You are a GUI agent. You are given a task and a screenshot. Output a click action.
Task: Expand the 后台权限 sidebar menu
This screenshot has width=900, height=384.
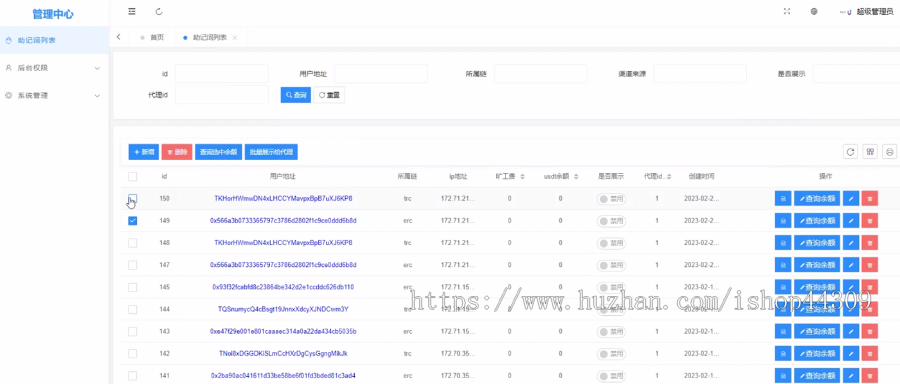(54, 68)
